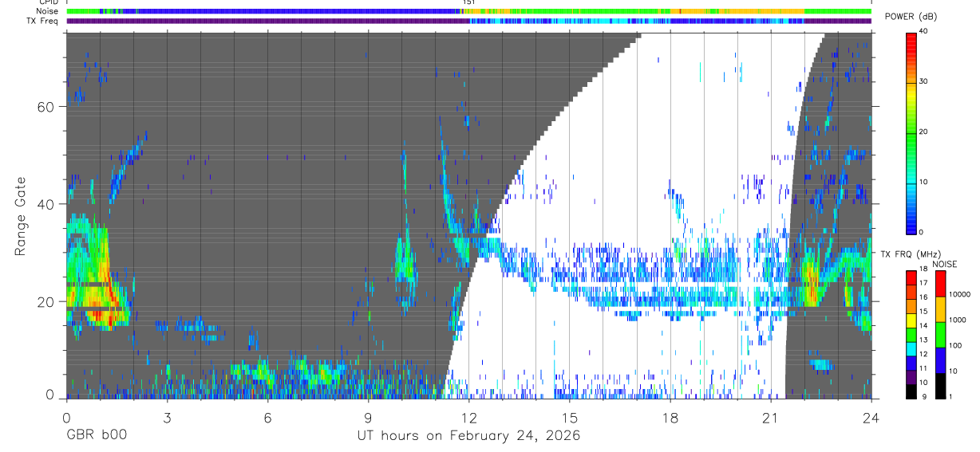The image size is (980, 452).
Task: Click the 9 tick on the UT hours axis
Action: coord(368,417)
